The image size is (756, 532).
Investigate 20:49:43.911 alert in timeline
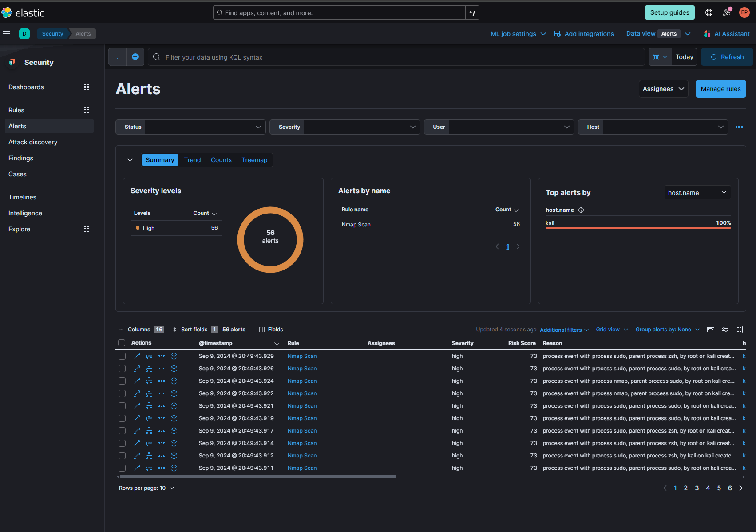[174, 468]
